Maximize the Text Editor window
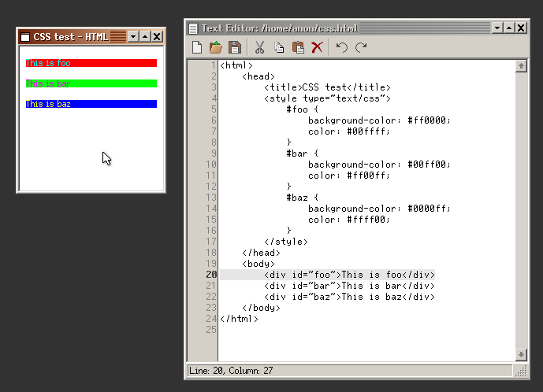This screenshot has height=392, width=543. [x=509, y=28]
